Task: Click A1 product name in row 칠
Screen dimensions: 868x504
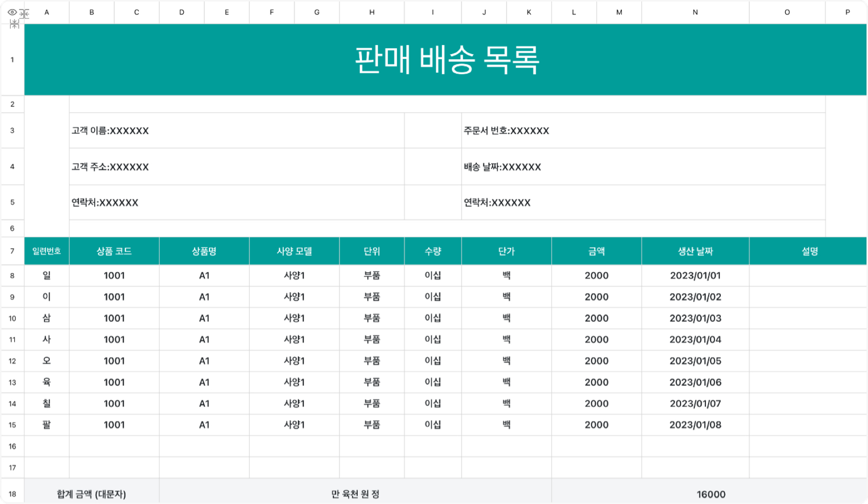Action: coord(204,403)
